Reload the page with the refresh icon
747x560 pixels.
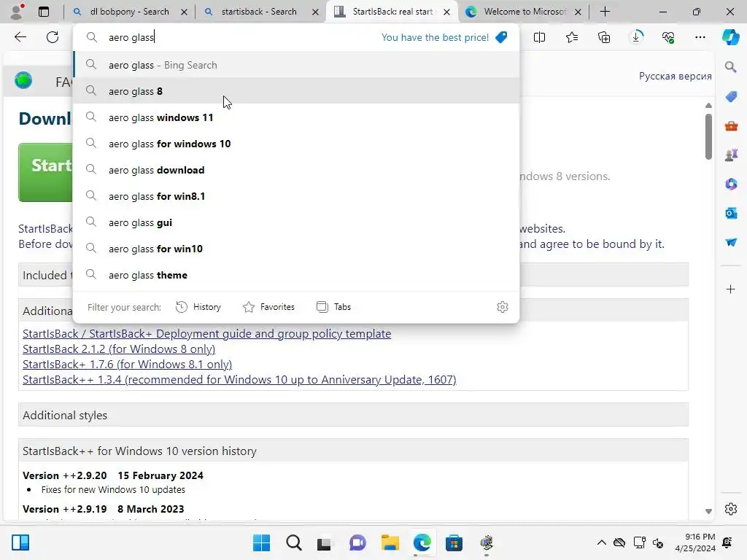coord(53,37)
